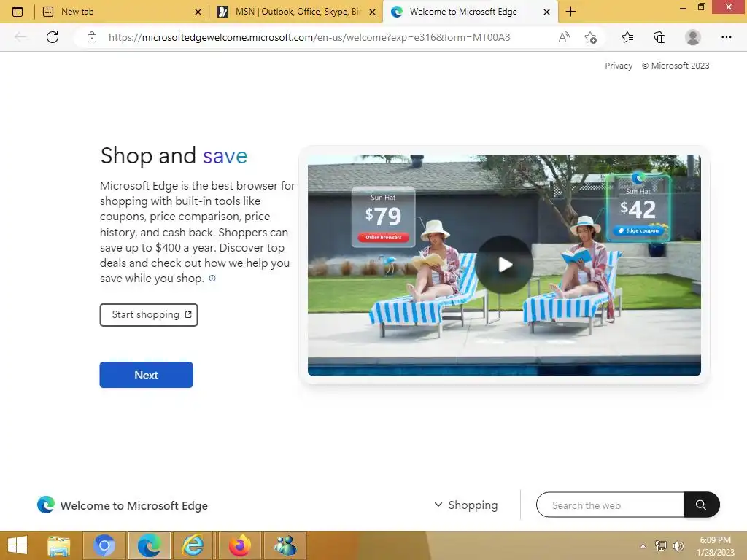Open Collections panel
The width and height of the screenshot is (747, 560).
point(659,37)
